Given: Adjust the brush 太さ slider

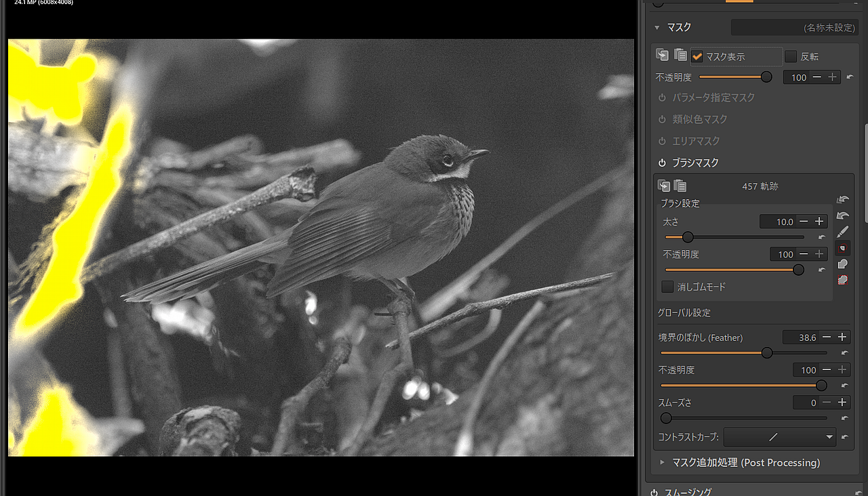Looking at the screenshot, I should coord(734,237).
